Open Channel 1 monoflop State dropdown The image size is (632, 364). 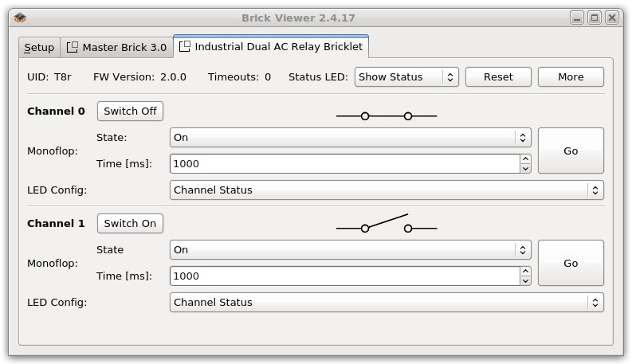[350, 250]
